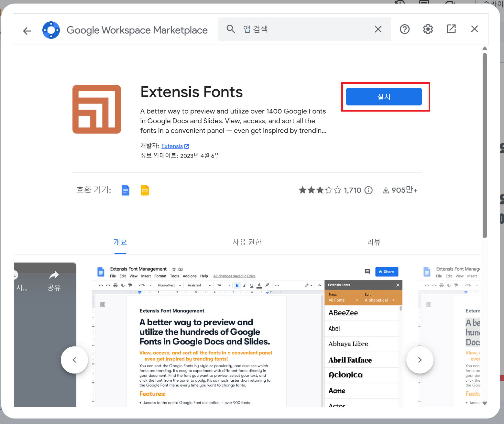Screen dimensions: 504x424
Task: Close the Marketplace dialog
Action: [x=475, y=29]
